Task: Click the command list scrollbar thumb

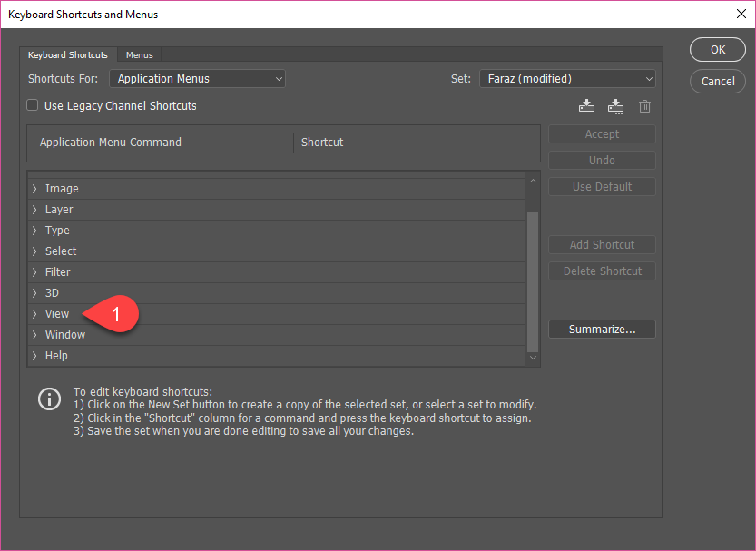Action: tap(533, 281)
